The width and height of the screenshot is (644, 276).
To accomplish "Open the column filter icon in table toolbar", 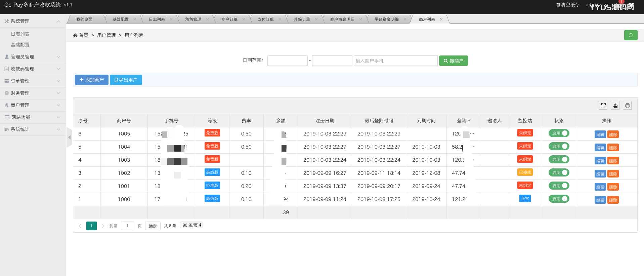I will pos(603,106).
